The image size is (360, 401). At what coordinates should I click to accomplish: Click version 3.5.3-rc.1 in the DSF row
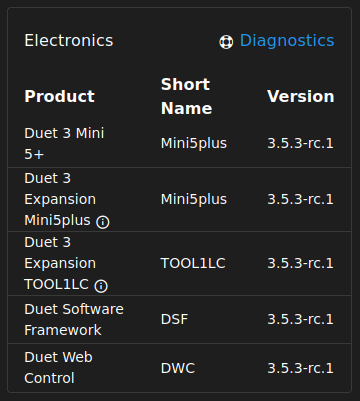[x=300, y=319]
